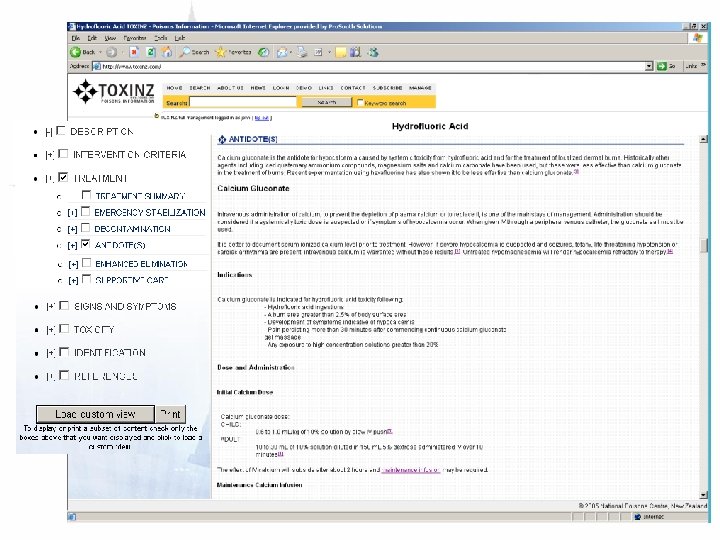Screen dimensions: 720x540
Task: Open the HOME navigation link
Action: 174,88
